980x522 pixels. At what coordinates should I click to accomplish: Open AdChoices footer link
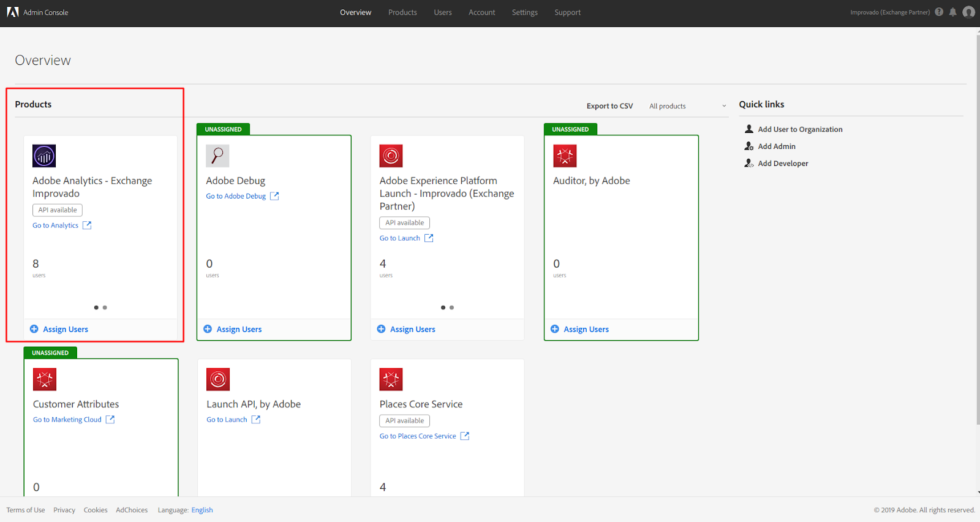point(132,510)
